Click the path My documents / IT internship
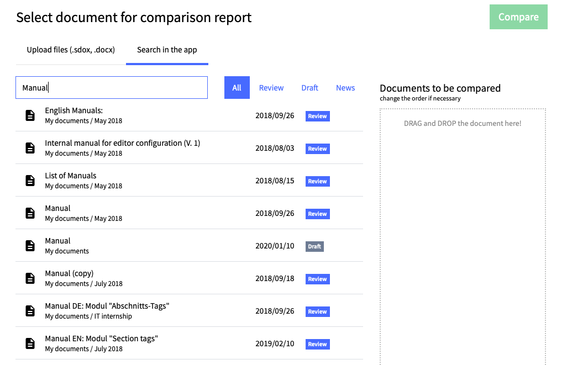 tap(88, 316)
